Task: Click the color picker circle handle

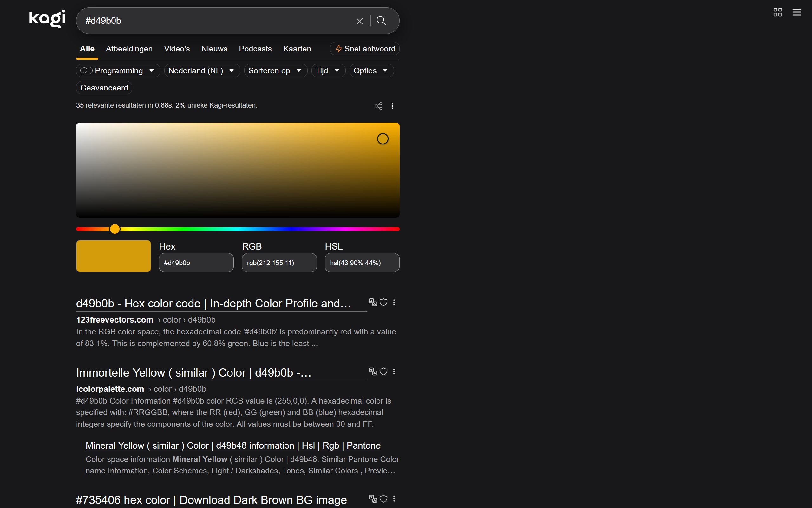Action: pos(383,139)
